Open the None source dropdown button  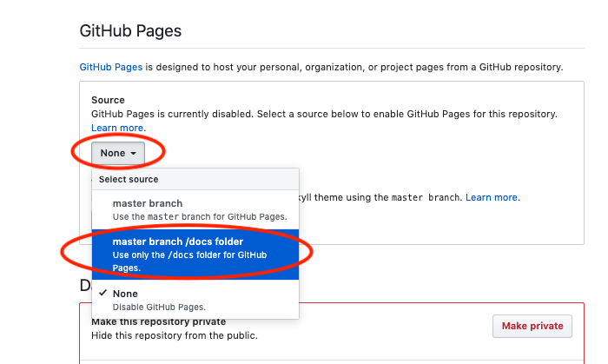[118, 153]
